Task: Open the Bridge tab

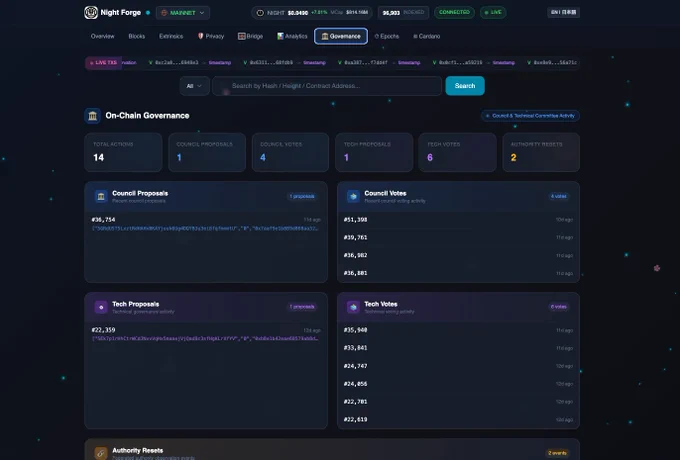Action: coord(250,36)
